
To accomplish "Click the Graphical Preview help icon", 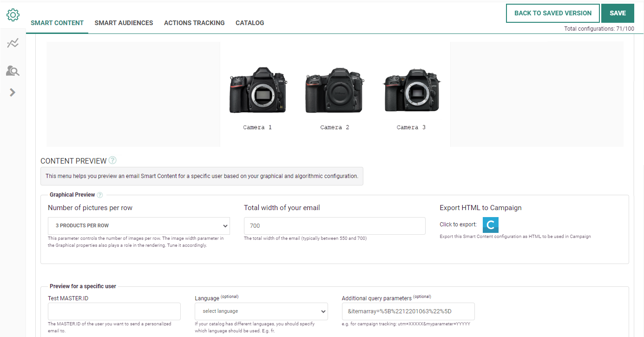I will tap(100, 195).
